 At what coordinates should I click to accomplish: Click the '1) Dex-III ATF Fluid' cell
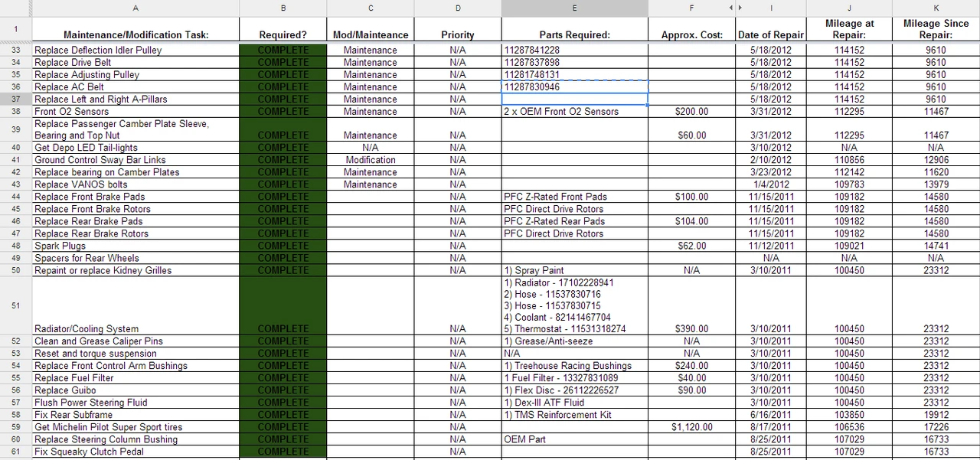(x=575, y=403)
